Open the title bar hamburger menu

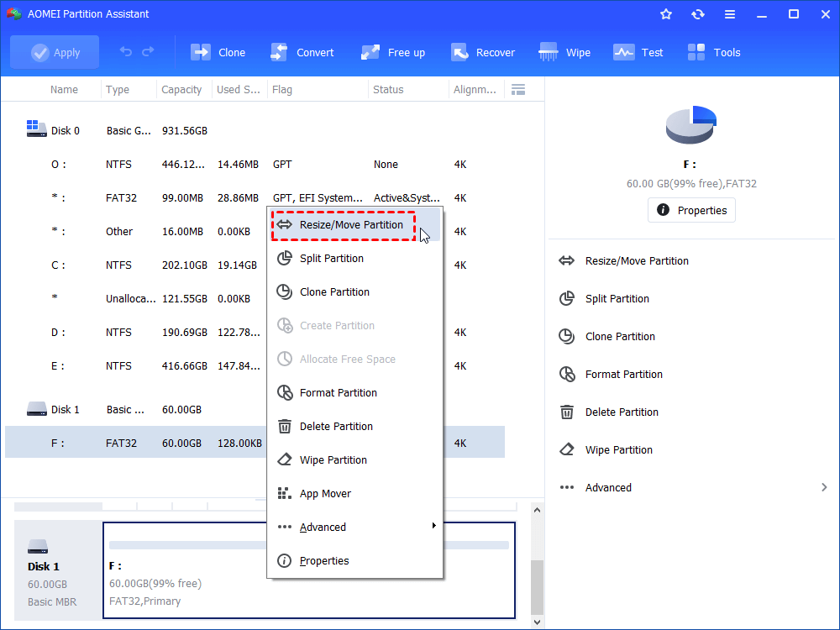click(729, 14)
